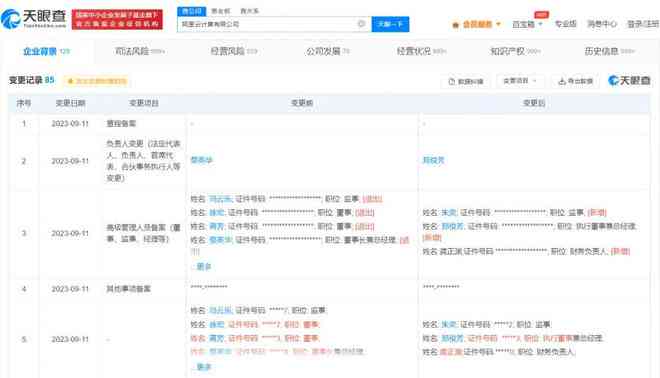The height and width of the screenshot is (378, 660).
Task: Select the 高级管理人员备案 item cell
Action: click(144, 233)
